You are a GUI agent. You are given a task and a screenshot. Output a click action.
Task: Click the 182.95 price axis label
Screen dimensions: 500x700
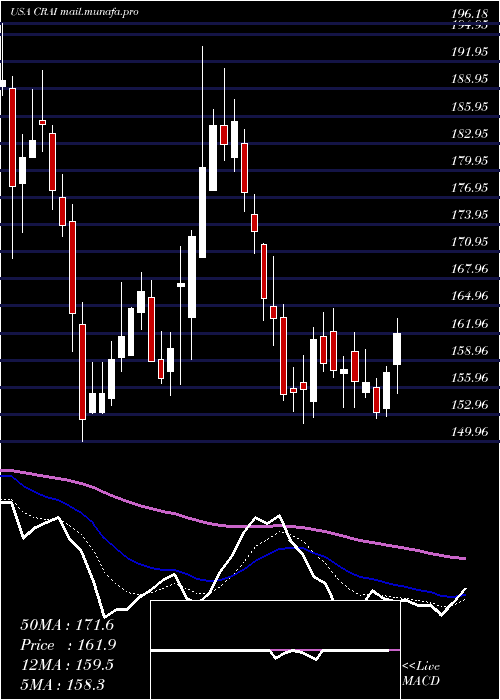(x=469, y=133)
